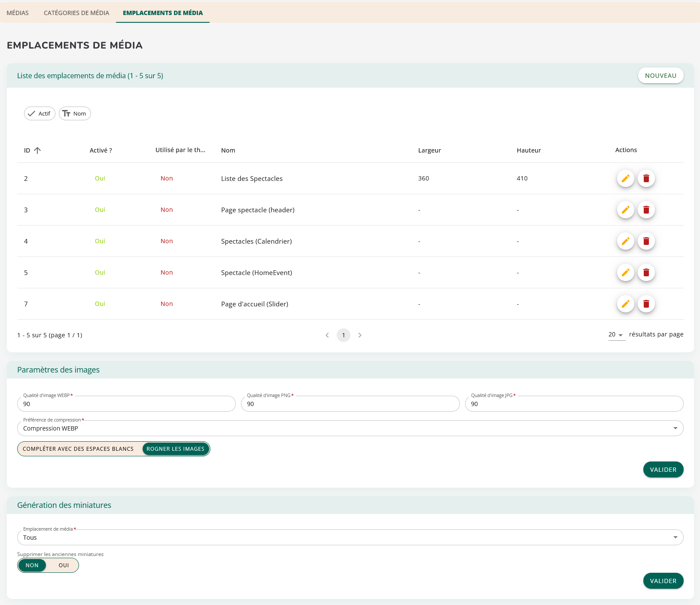Delete the Spectacles (Calendrier) entry
The width and height of the screenshot is (700, 605).
[x=646, y=241]
